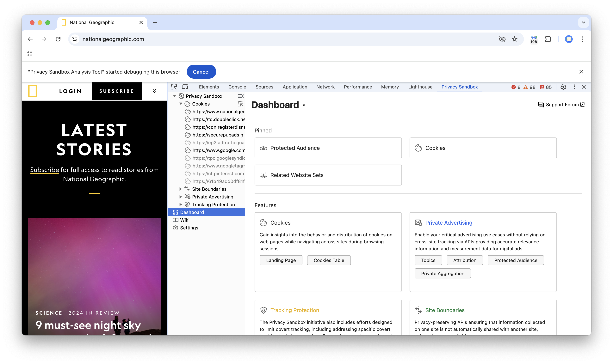613x364 pixels.
Task: Expand the Tracking Protection tree node
Action: (181, 204)
